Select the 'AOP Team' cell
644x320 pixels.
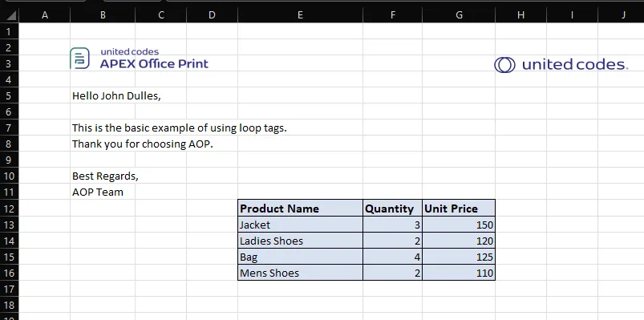tap(103, 192)
